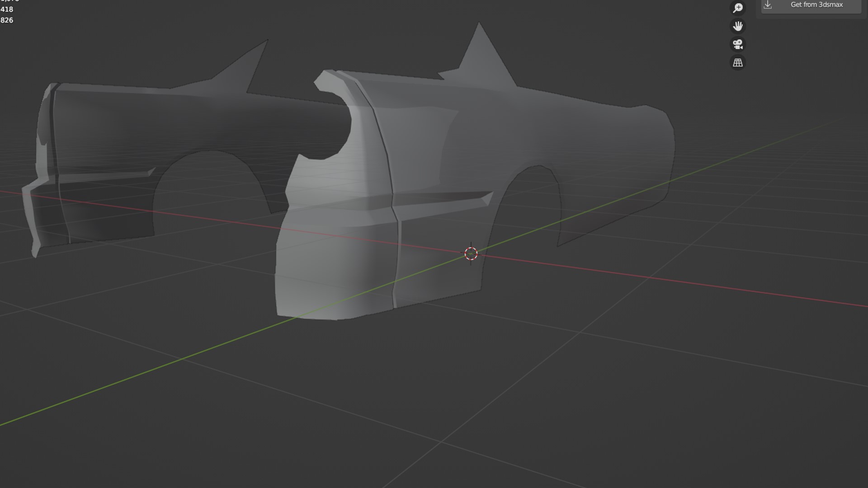Toggle the camera view icon
The height and width of the screenshot is (488, 868).
(x=738, y=44)
